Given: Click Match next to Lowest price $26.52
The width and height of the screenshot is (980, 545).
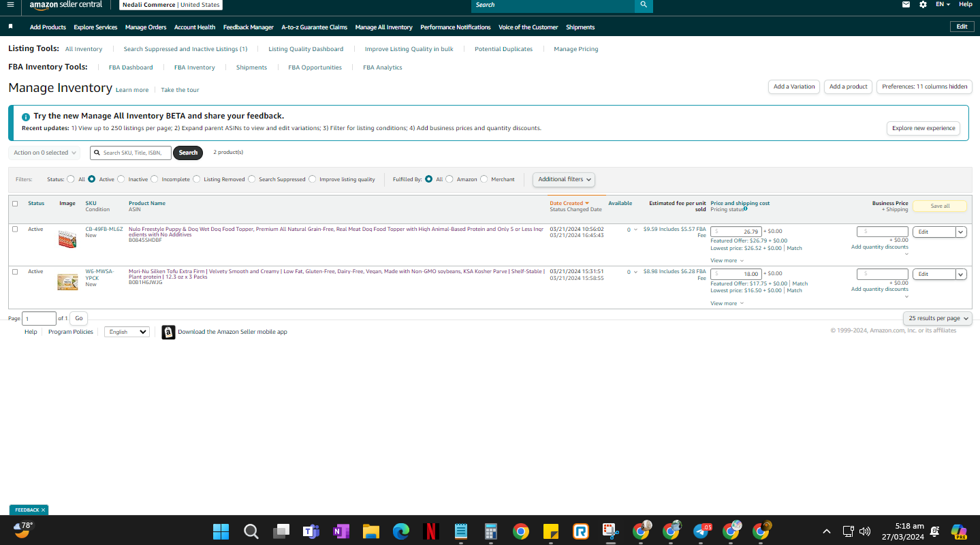Looking at the screenshot, I should click(x=794, y=248).
